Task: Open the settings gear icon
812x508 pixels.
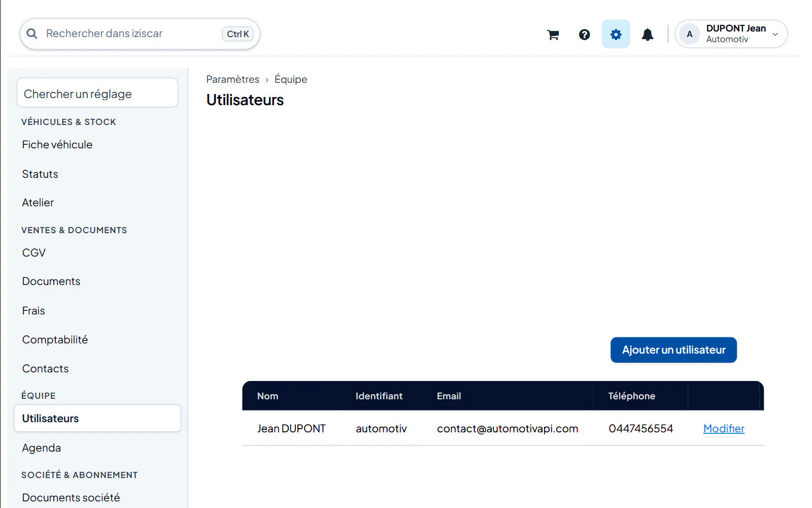Action: [616, 34]
